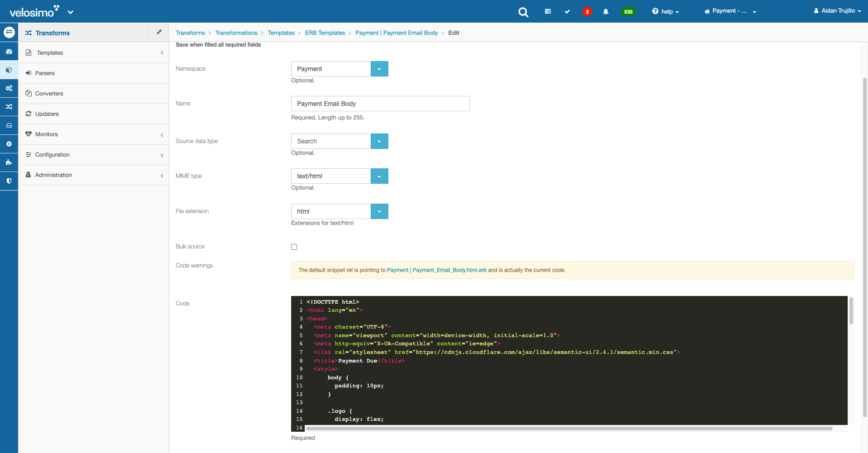
Task: Click the code editor horizontal scrollbar
Action: [569, 428]
